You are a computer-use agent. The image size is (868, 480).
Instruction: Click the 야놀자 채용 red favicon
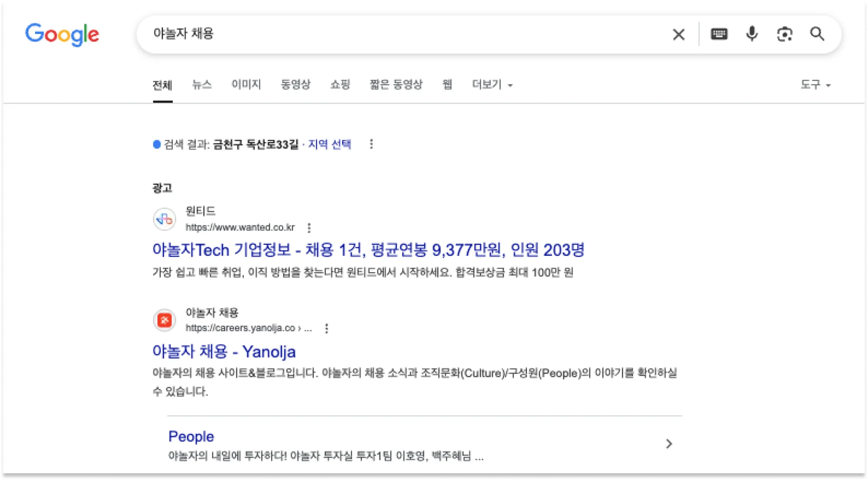coord(164,320)
